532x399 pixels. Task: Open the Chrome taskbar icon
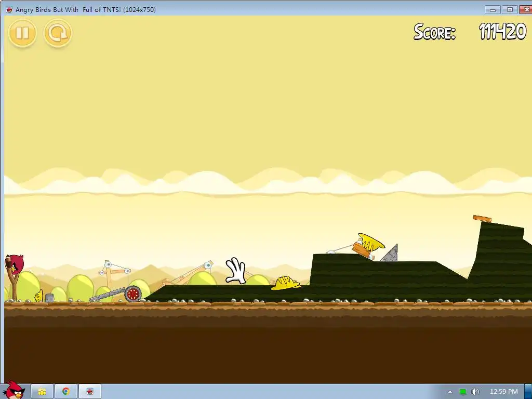[x=66, y=392]
